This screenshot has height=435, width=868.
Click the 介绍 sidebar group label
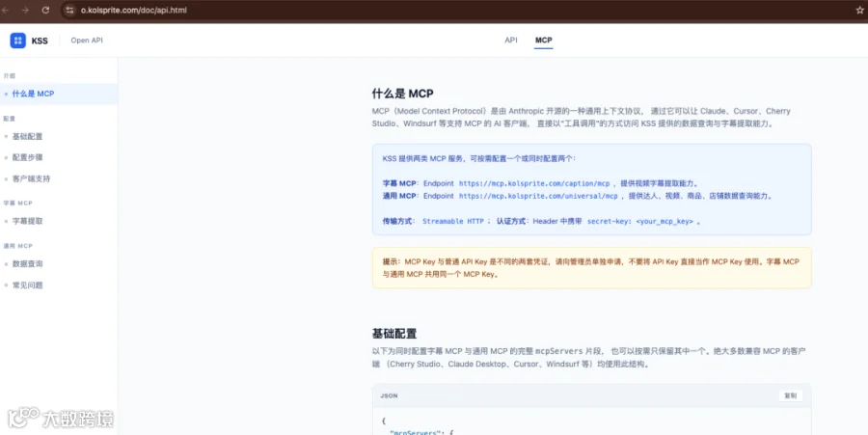click(x=10, y=76)
